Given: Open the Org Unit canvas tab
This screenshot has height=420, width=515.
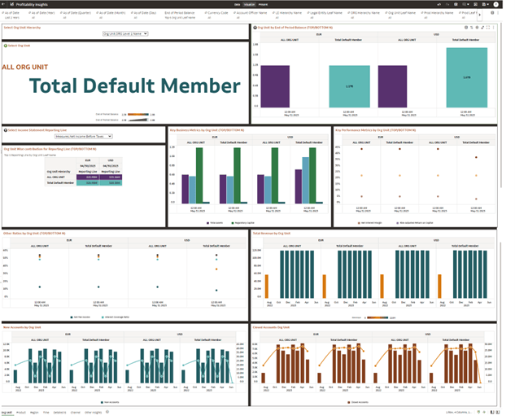Looking at the screenshot, I should coord(7,412).
